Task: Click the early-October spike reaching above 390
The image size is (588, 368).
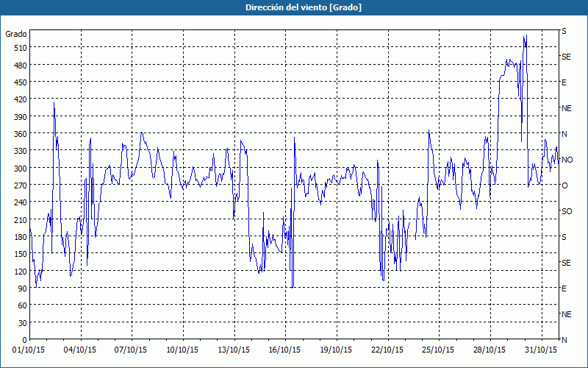Action: tap(54, 105)
